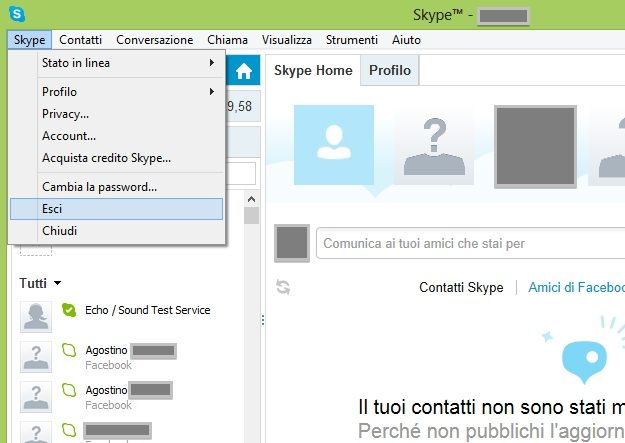The image size is (625, 443).
Task: Open the Tutti contacts filter dropdown
Action: (40, 283)
